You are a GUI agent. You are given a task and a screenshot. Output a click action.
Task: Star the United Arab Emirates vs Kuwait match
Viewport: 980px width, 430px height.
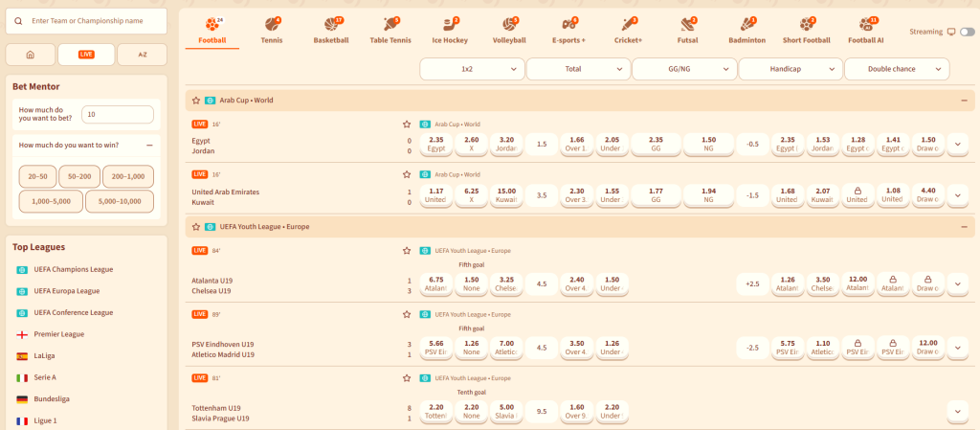406,174
